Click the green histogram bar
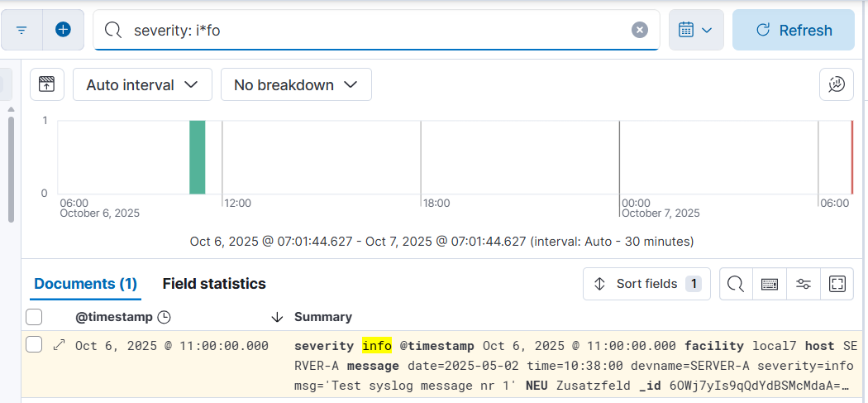 click(x=197, y=157)
